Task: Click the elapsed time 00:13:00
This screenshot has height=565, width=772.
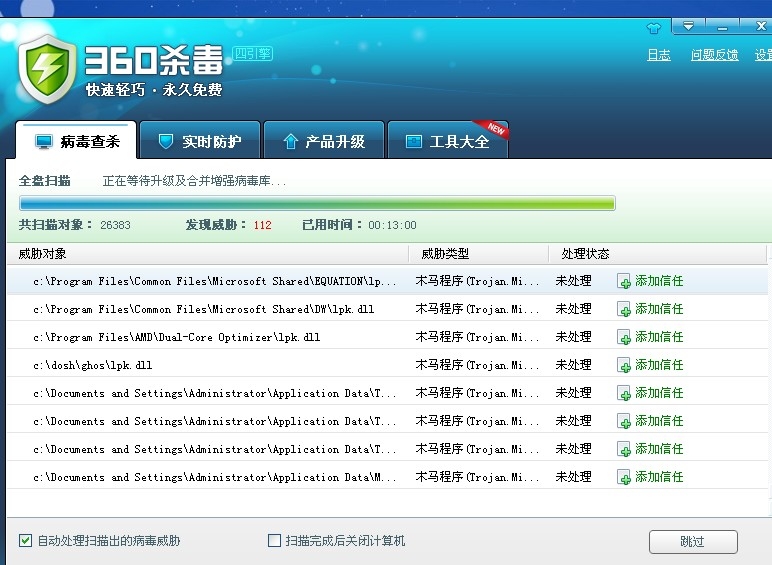Action: 392,225
